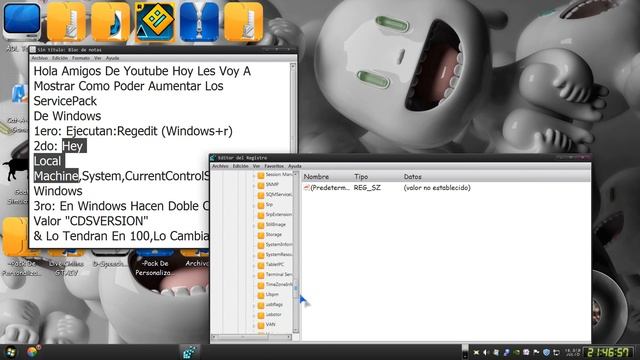Screen dimensions: 640x360
Task: Open the blue computer monitor desktop icon
Action: (22, 21)
